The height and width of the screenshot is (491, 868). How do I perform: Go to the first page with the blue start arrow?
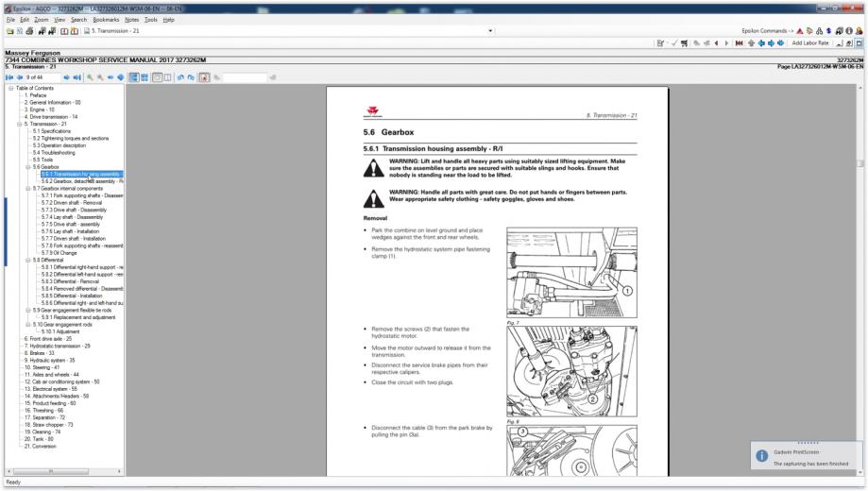[x=9, y=77]
